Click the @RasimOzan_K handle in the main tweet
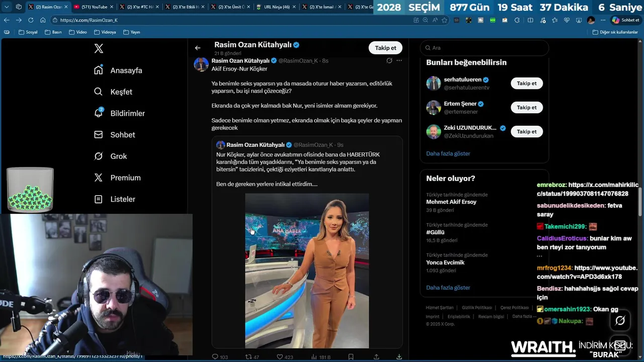 (x=298, y=61)
